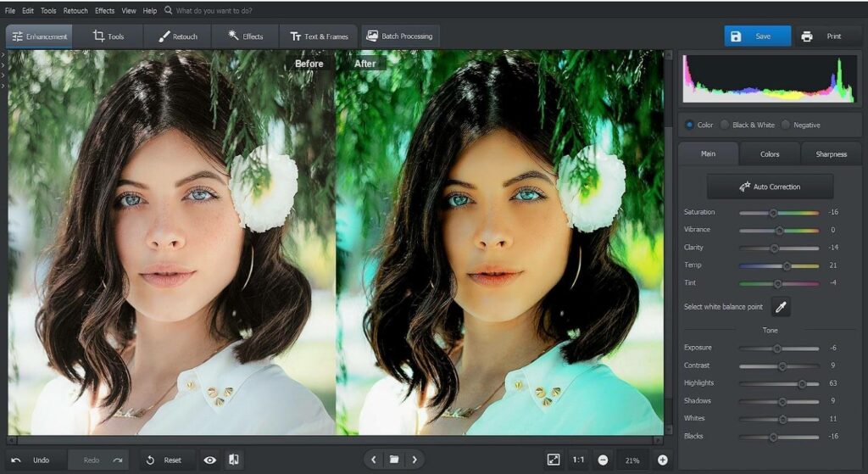Click the Temp slider handle

(x=787, y=265)
